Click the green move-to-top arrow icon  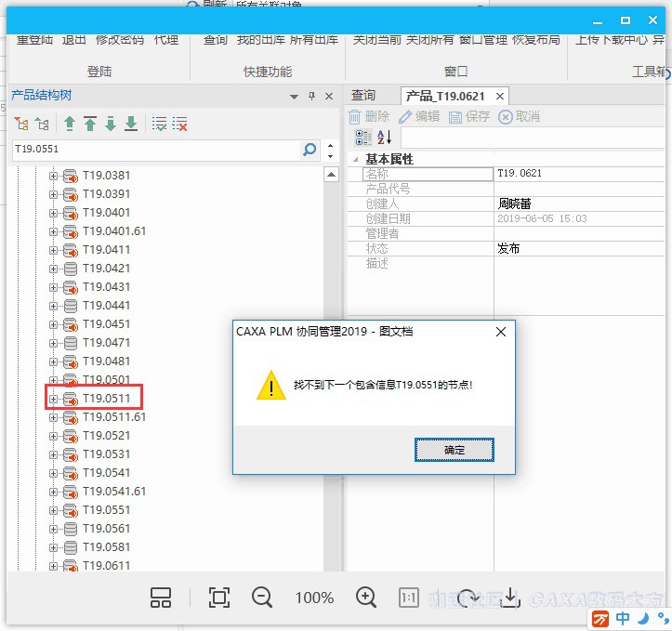click(90, 124)
